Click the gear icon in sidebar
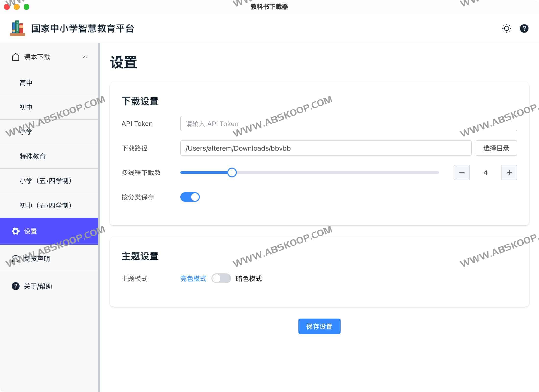Viewport: 539px width, 392px height. click(x=16, y=231)
